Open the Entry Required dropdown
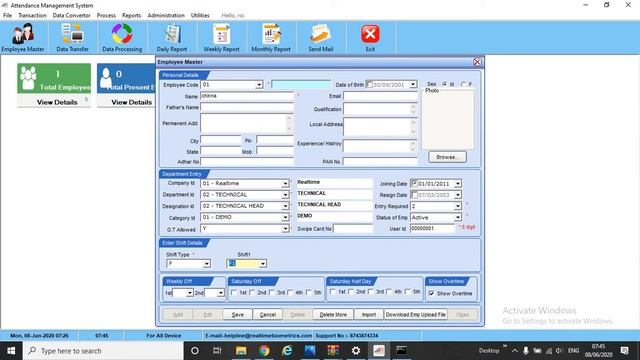Screen dimensions: 640x360 [x=458, y=206]
